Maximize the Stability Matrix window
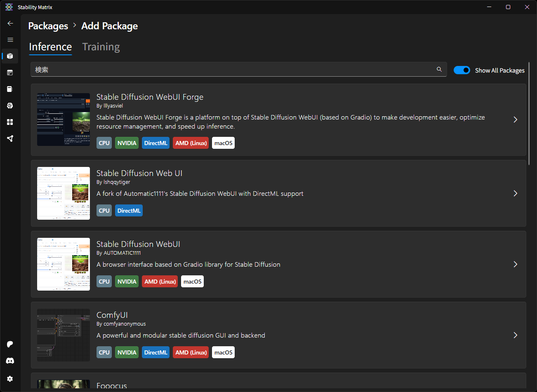The image size is (537, 392). click(508, 7)
